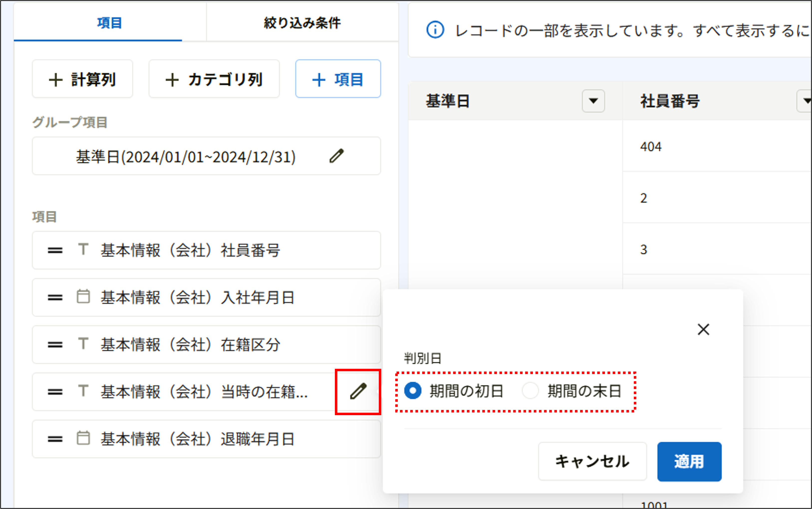Grab the drag handle of 社員番号 row
Viewport: 812px width, 509px height.
coord(55,250)
